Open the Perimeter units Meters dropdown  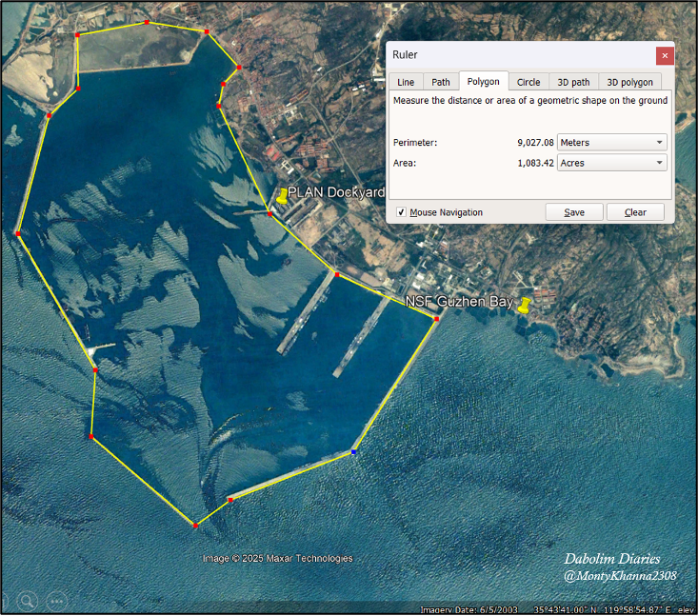click(x=611, y=143)
